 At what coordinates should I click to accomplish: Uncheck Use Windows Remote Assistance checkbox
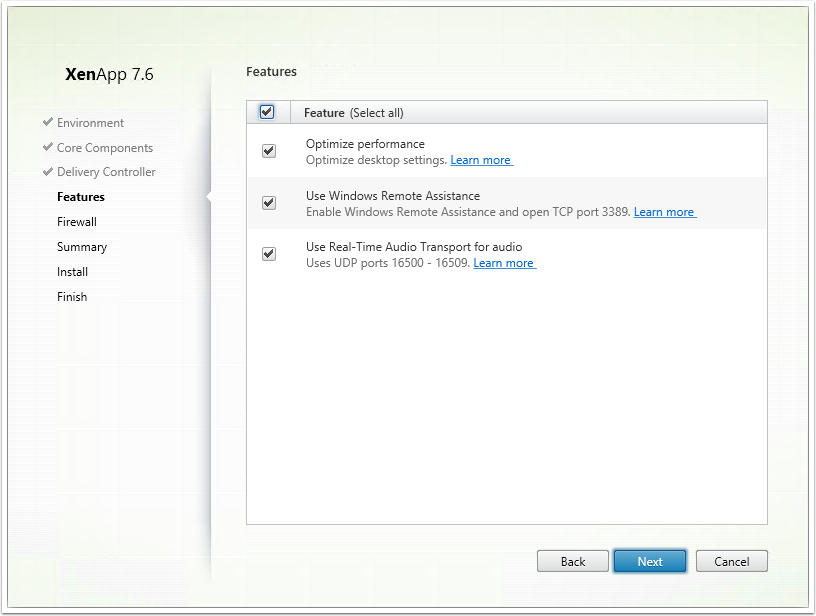269,202
